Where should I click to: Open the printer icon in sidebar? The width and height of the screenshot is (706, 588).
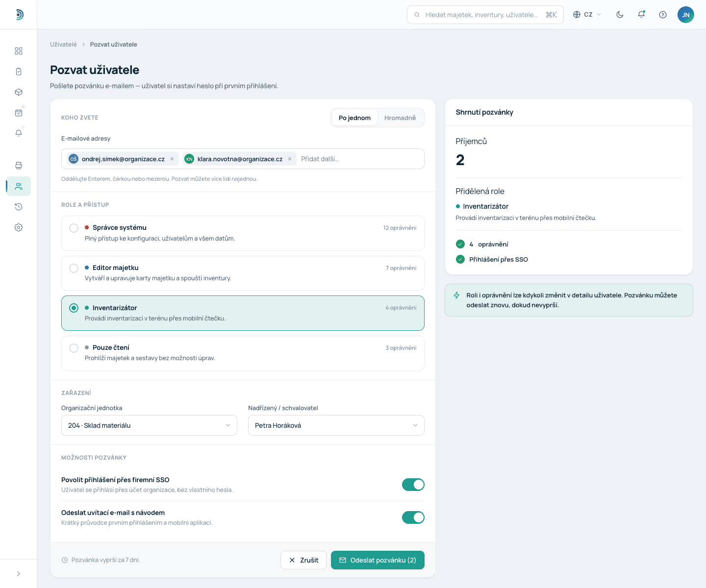click(19, 166)
